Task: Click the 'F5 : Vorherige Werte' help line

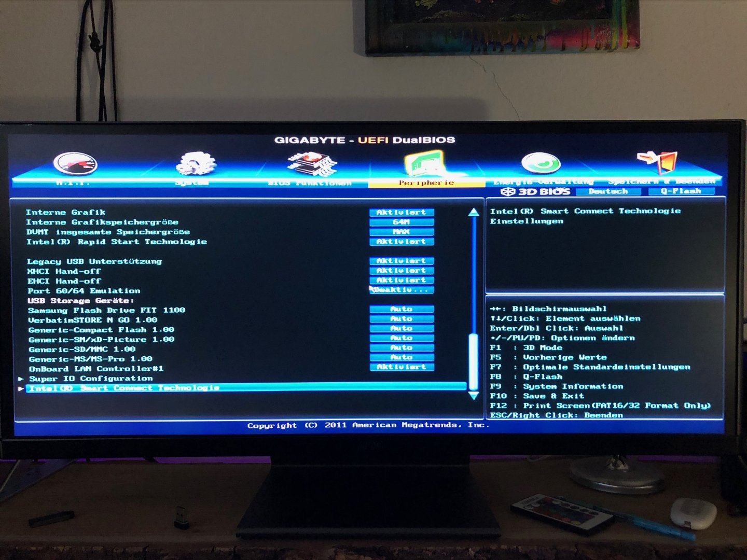Action: click(x=548, y=357)
